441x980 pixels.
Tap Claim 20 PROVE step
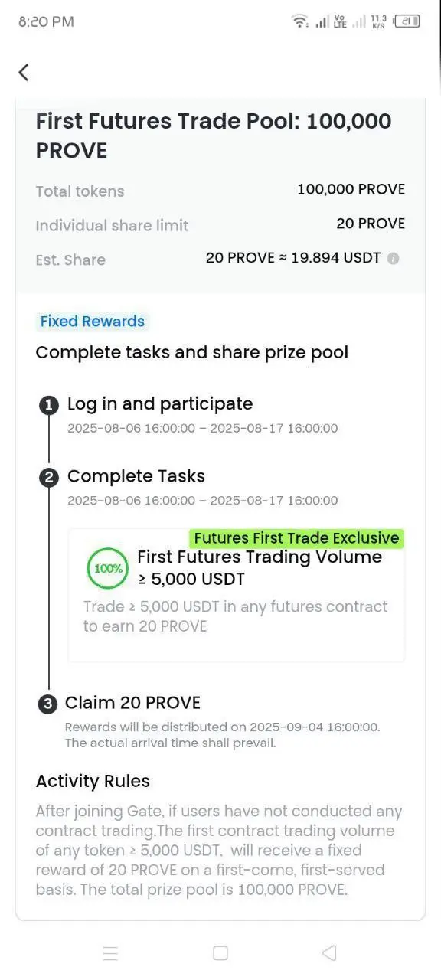[x=132, y=703]
